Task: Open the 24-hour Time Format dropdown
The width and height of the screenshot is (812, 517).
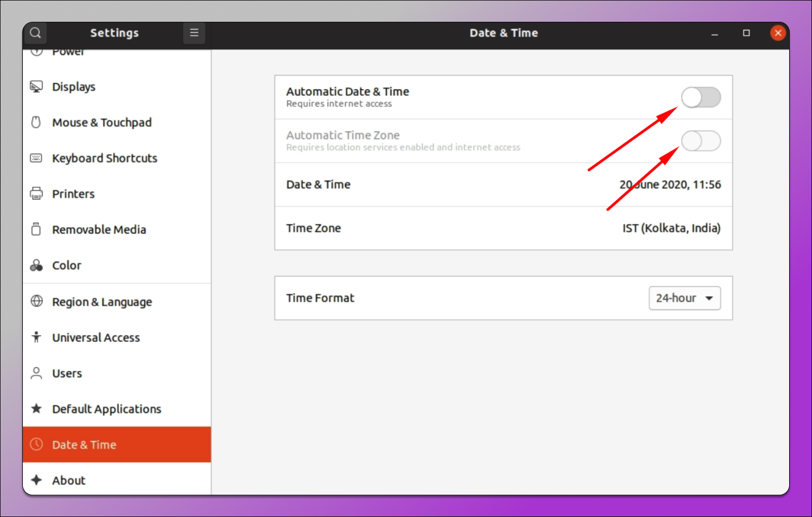Action: [x=684, y=298]
